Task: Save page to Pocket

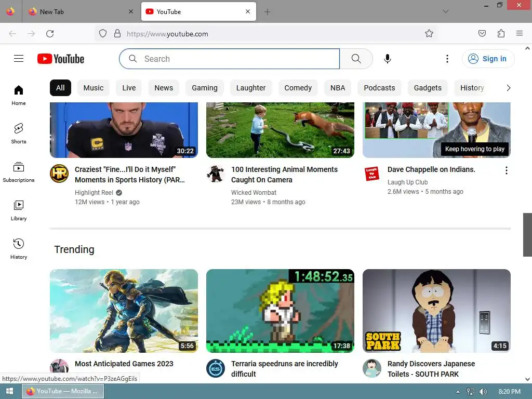Action: 482,33
